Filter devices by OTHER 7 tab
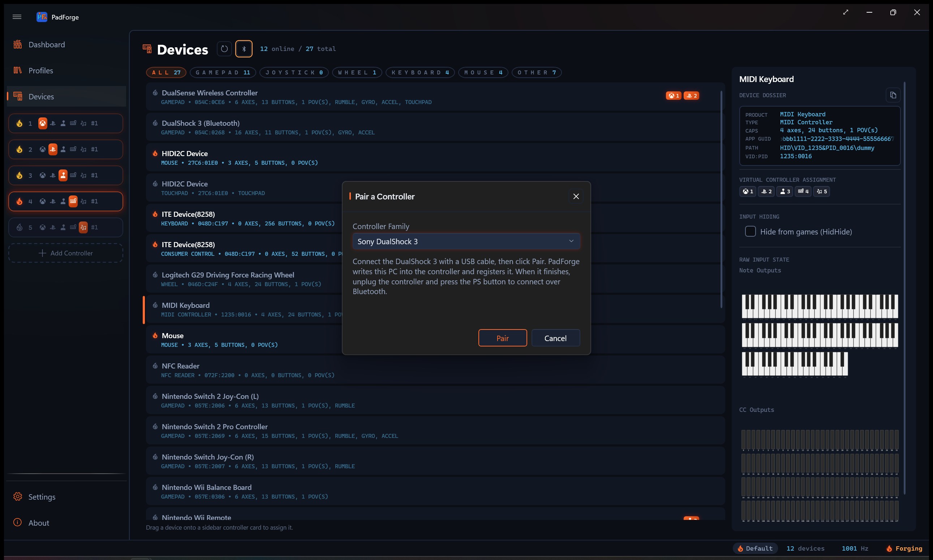 537,73
